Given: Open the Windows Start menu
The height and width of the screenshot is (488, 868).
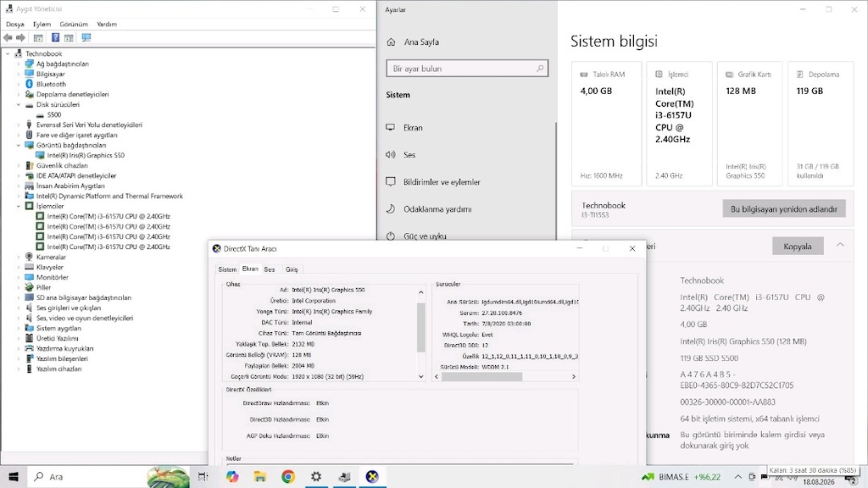Looking at the screenshot, I should [14, 476].
